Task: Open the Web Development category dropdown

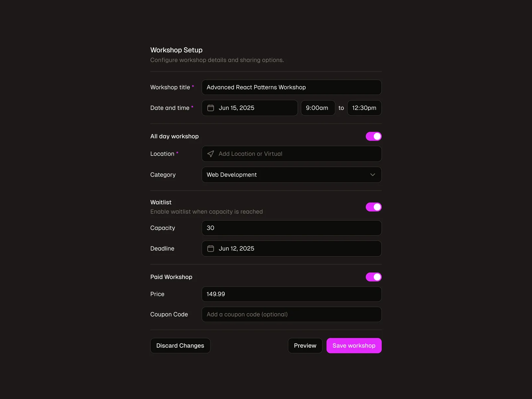Action: pos(286,175)
